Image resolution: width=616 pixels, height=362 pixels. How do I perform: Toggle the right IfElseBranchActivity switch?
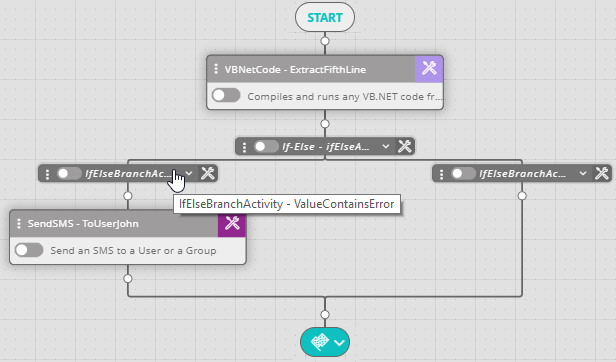click(x=463, y=173)
